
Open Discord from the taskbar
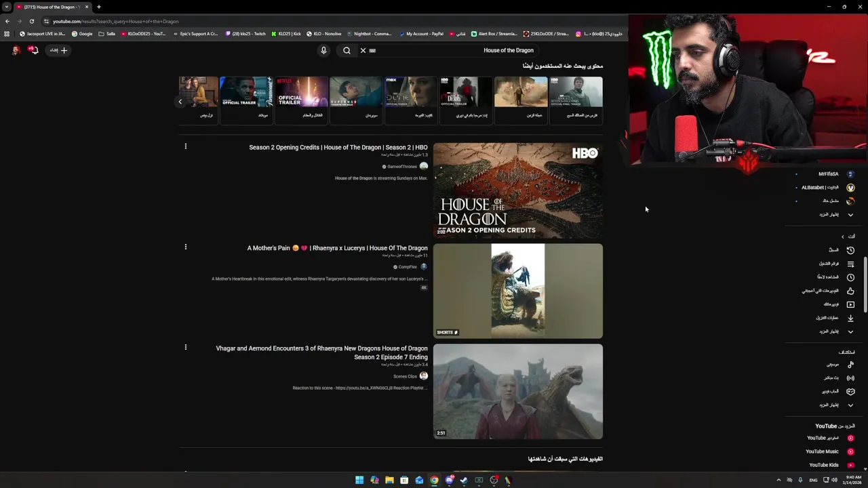click(449, 480)
